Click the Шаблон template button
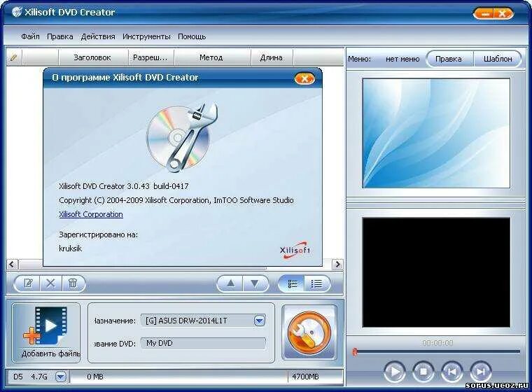This screenshot has height=392, width=532. (498, 59)
